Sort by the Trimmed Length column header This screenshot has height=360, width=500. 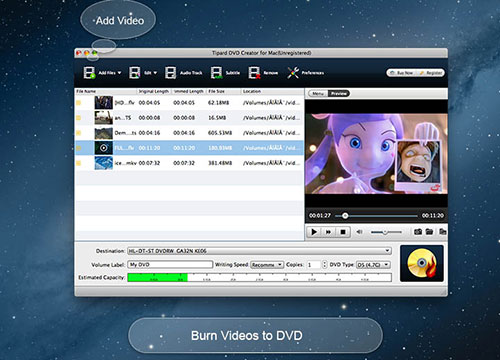coord(189,91)
